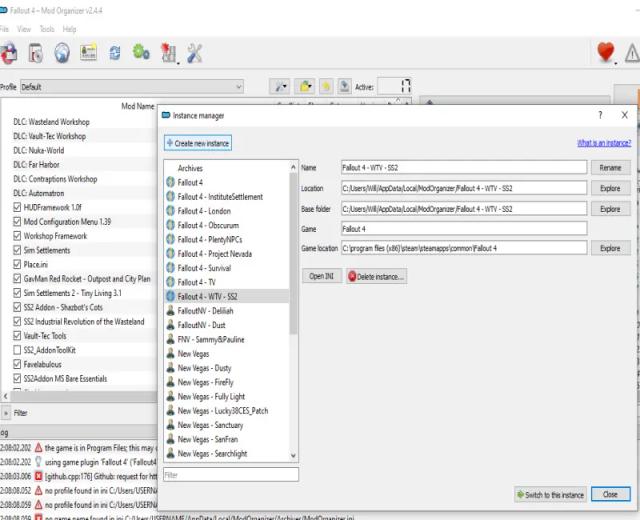
Task: Click the instance list Filter input
Action: [x=231, y=475]
